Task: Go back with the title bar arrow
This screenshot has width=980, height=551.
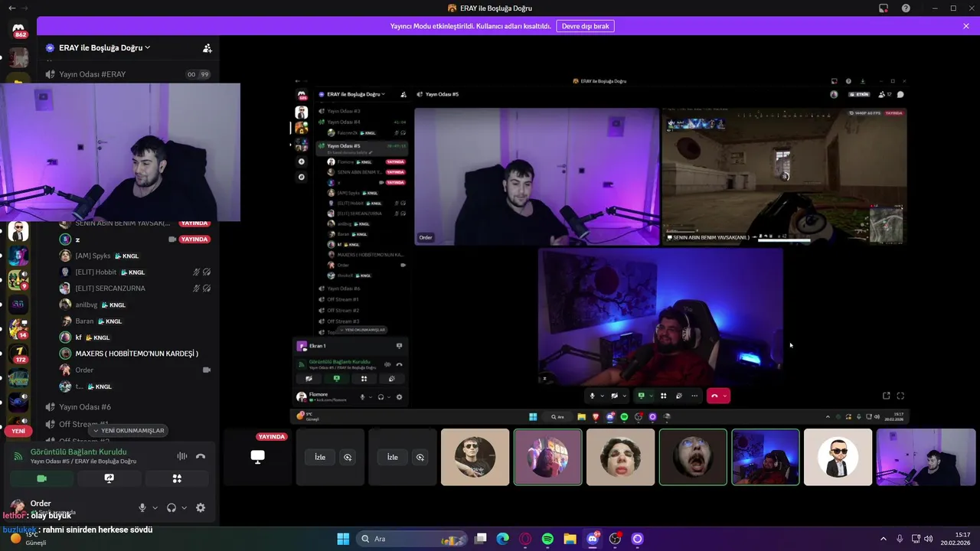Action: click(x=11, y=8)
